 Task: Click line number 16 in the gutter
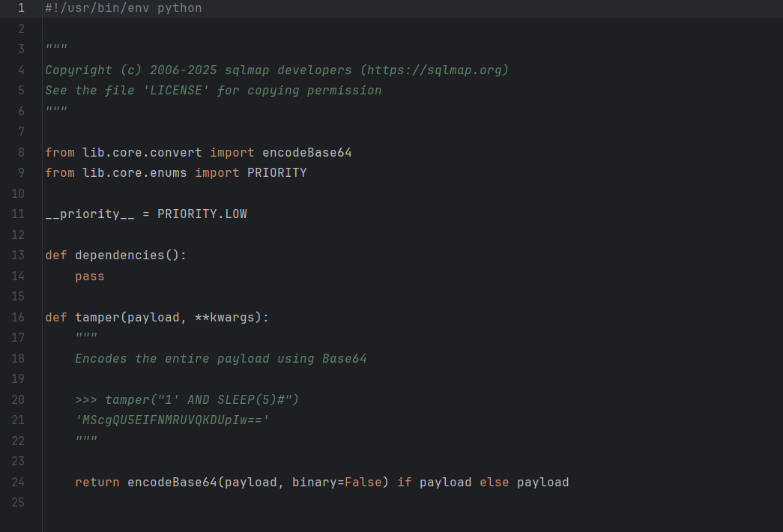coord(19,317)
